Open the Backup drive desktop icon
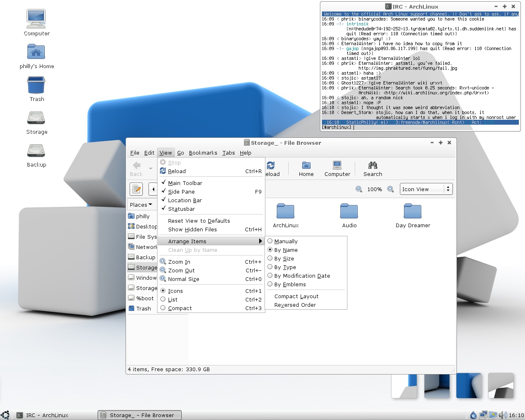525x420 pixels. 37,155
